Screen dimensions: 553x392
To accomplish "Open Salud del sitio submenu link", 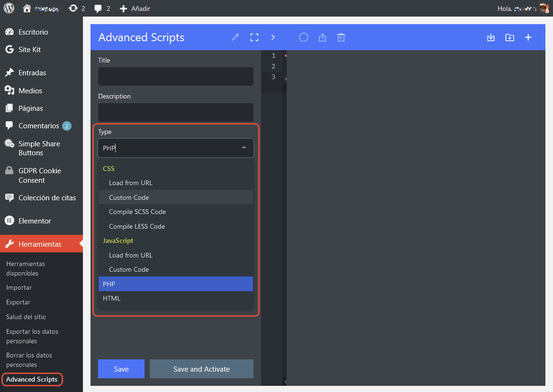I will 26,317.
